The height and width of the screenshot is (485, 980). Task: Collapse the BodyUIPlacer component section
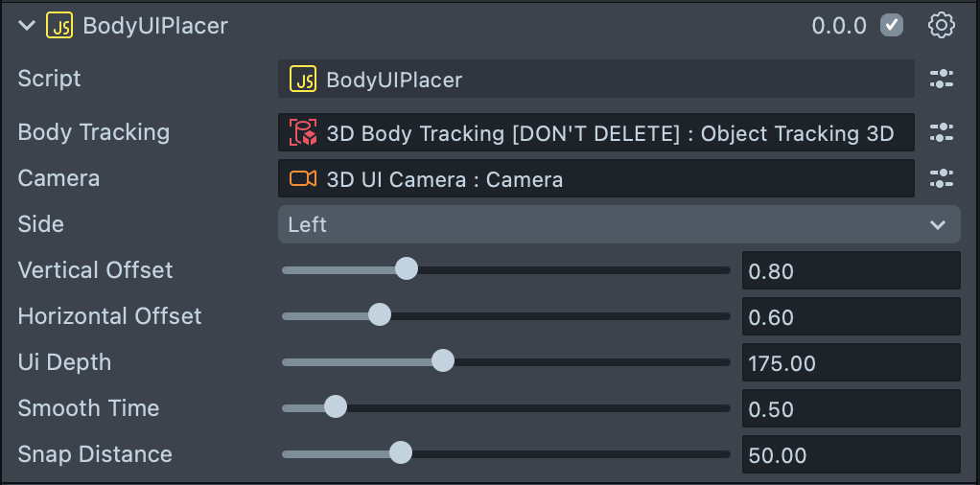26,26
